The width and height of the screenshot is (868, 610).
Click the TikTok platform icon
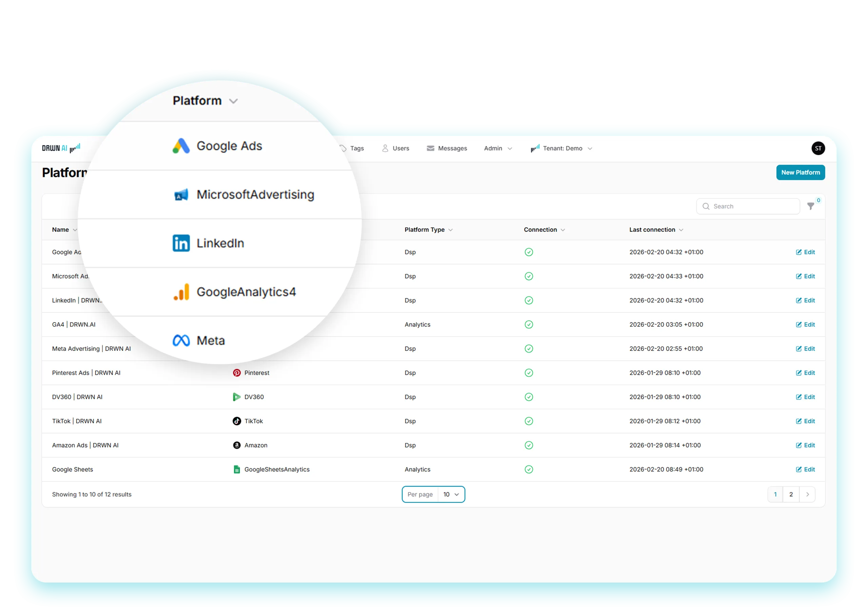[x=237, y=421]
